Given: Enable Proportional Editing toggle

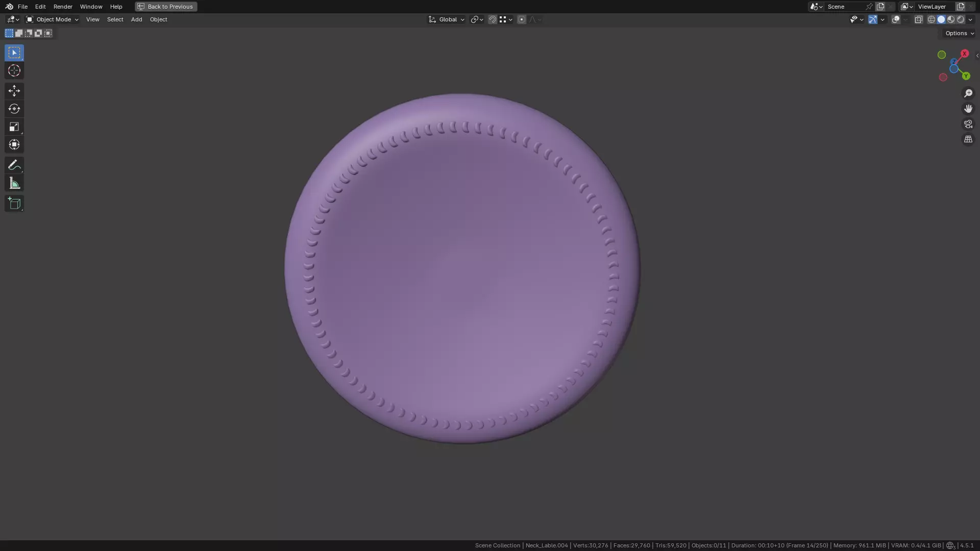Looking at the screenshot, I should (521, 19).
